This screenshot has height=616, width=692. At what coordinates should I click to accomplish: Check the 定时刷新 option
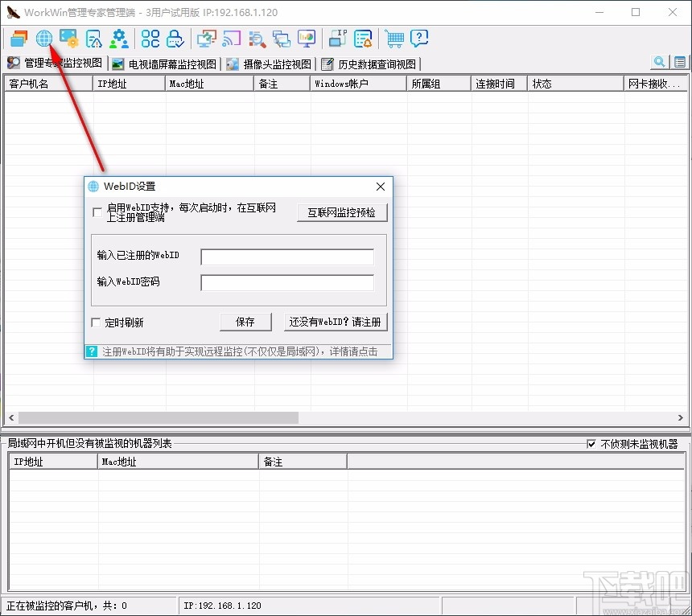point(95,322)
